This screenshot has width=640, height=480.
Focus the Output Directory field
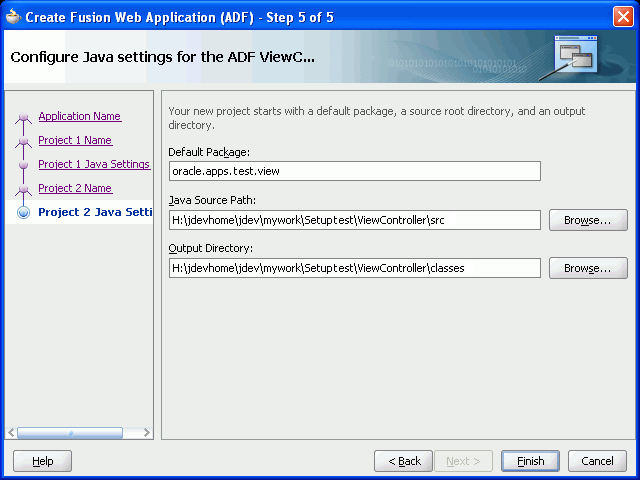pos(355,268)
